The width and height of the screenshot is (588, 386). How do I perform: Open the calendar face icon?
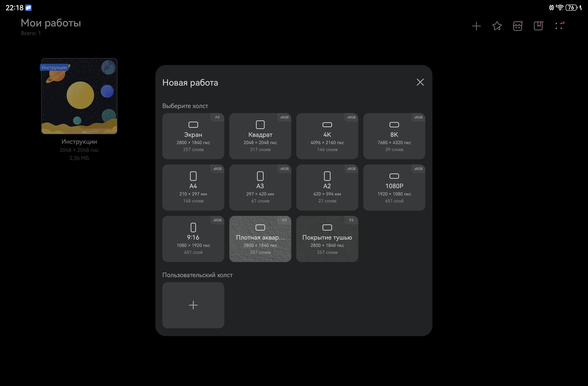(517, 26)
